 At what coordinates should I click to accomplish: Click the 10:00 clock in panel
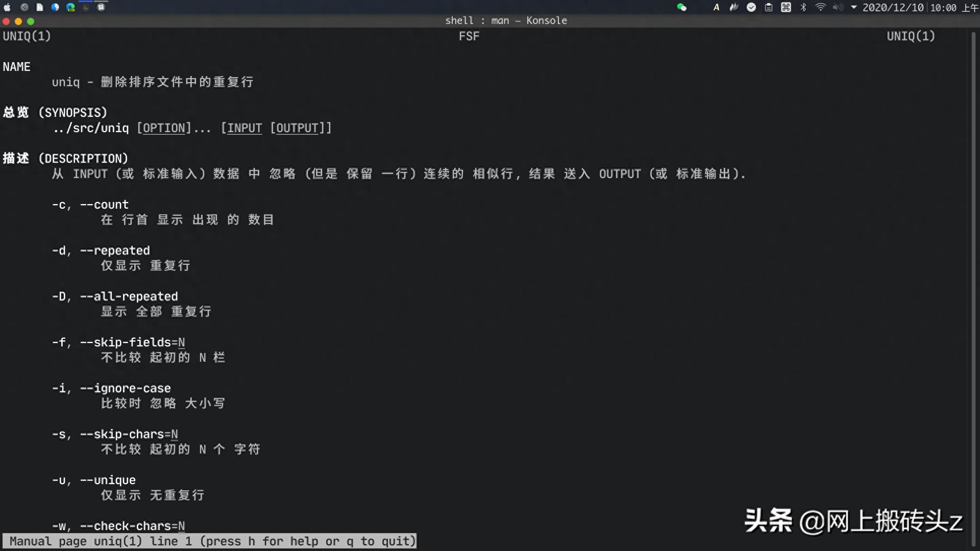coord(943,8)
